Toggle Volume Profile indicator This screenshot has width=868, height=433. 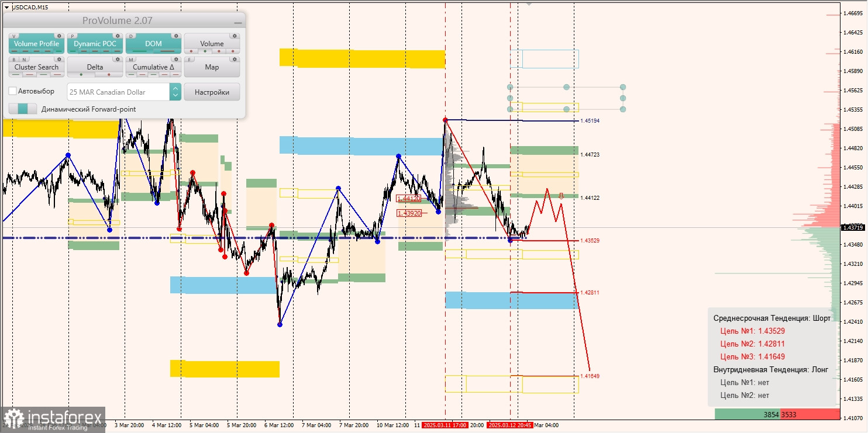pyautogui.click(x=36, y=44)
